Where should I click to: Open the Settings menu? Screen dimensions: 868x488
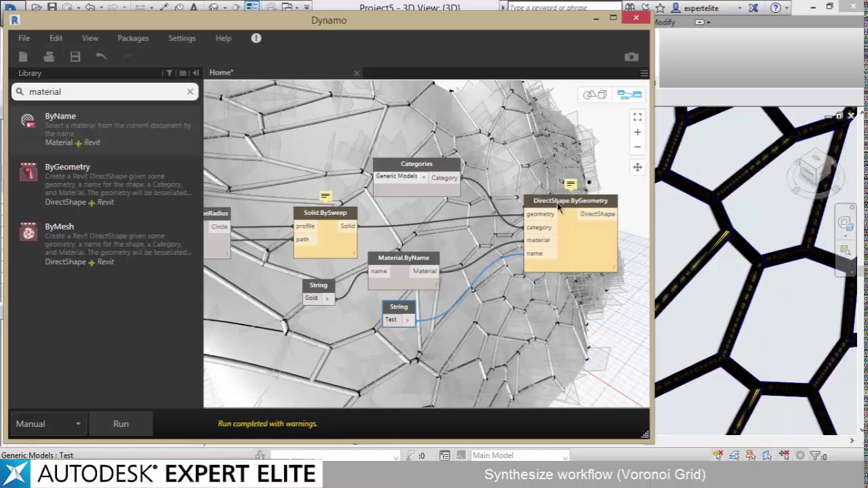182,38
